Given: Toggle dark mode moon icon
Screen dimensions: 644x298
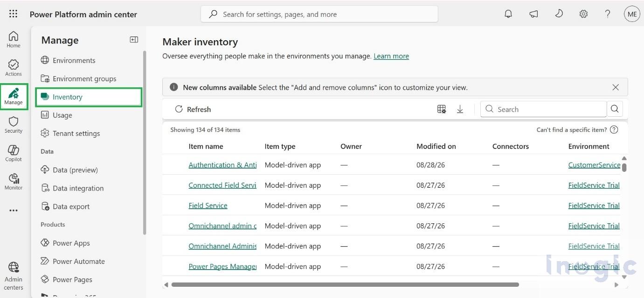Looking at the screenshot, I should [559, 14].
